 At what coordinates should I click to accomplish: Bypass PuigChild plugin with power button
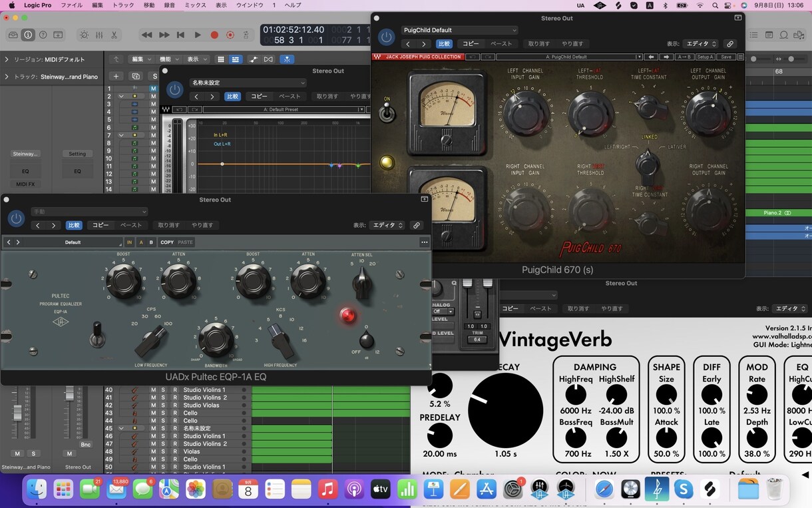pos(386,37)
